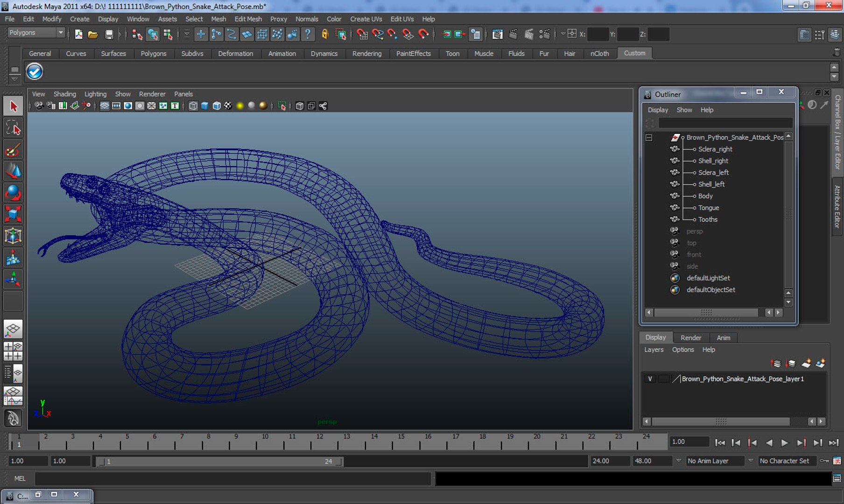
Task: Switch to the Rendering shelf tab
Action: tap(366, 54)
